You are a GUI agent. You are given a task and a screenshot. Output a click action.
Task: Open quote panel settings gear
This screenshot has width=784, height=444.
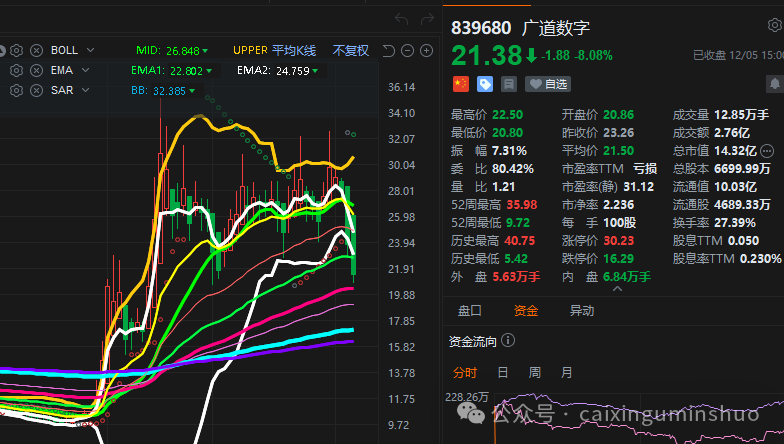click(774, 25)
